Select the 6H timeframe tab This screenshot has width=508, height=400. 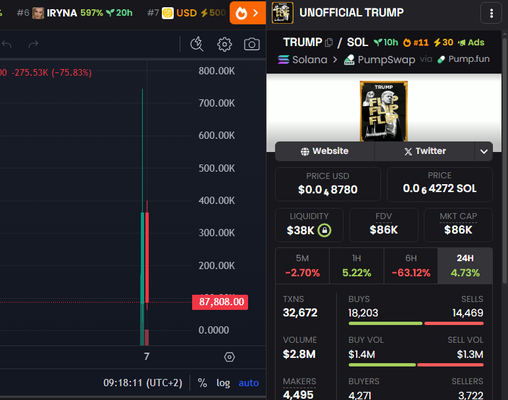tap(411, 266)
